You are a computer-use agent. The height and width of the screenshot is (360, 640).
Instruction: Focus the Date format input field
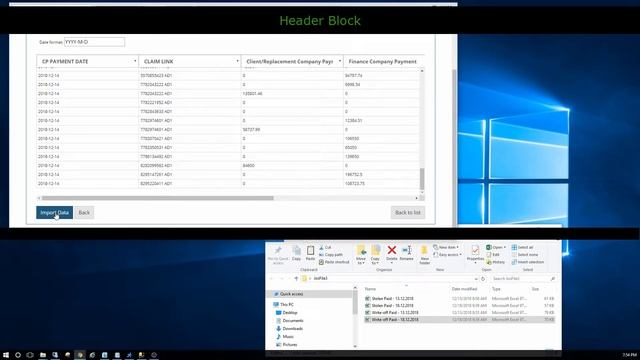pos(94,42)
